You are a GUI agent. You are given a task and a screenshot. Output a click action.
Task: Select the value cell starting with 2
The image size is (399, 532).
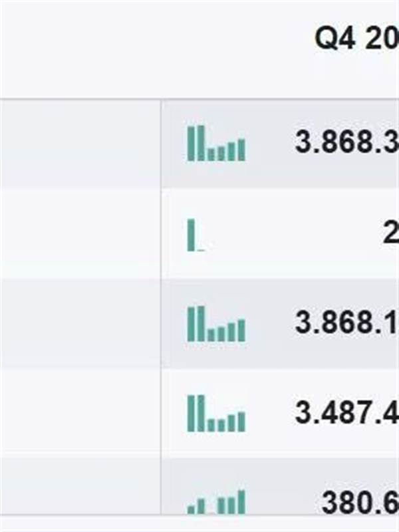390,233
